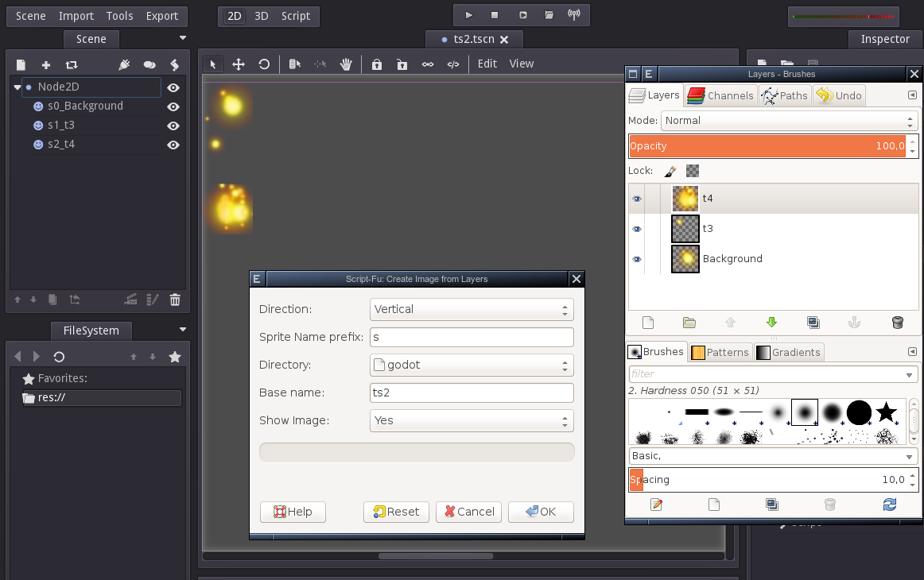Viewport: 924px width, 580px height.
Task: Change the Direction dropdown from Vertical
Action: pos(471,309)
